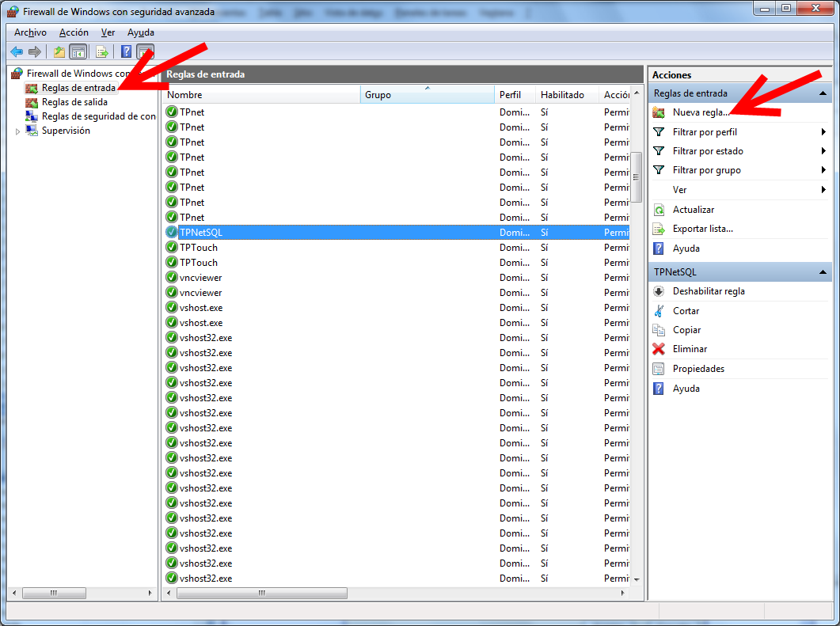Open the Ver menu in the menu bar
Viewport: 840px width, 626px height.
(x=108, y=32)
